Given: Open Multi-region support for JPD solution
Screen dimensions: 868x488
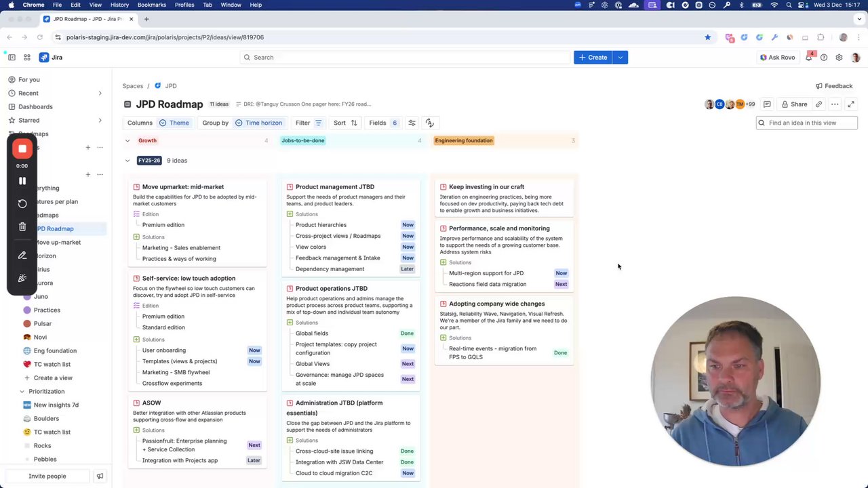Looking at the screenshot, I should [486, 273].
